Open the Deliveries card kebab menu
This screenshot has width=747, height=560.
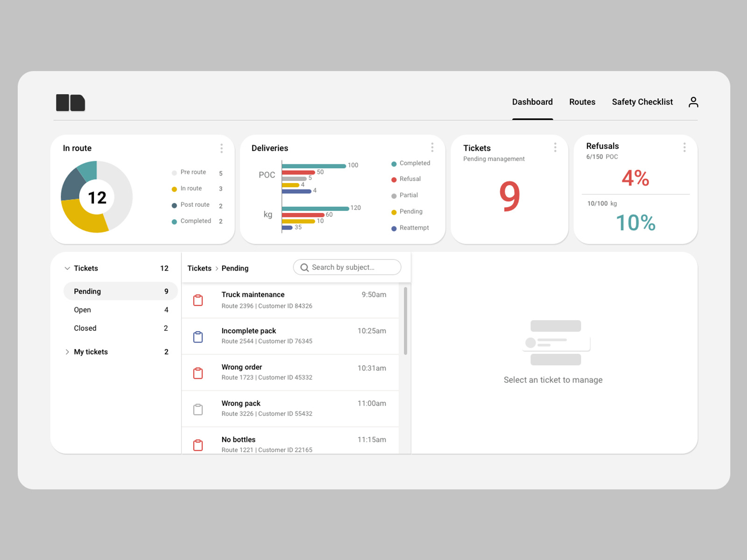(432, 147)
